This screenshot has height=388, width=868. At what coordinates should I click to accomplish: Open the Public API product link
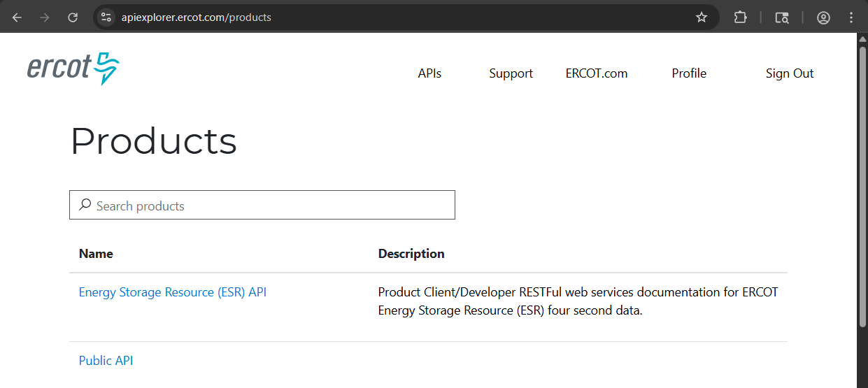click(106, 361)
